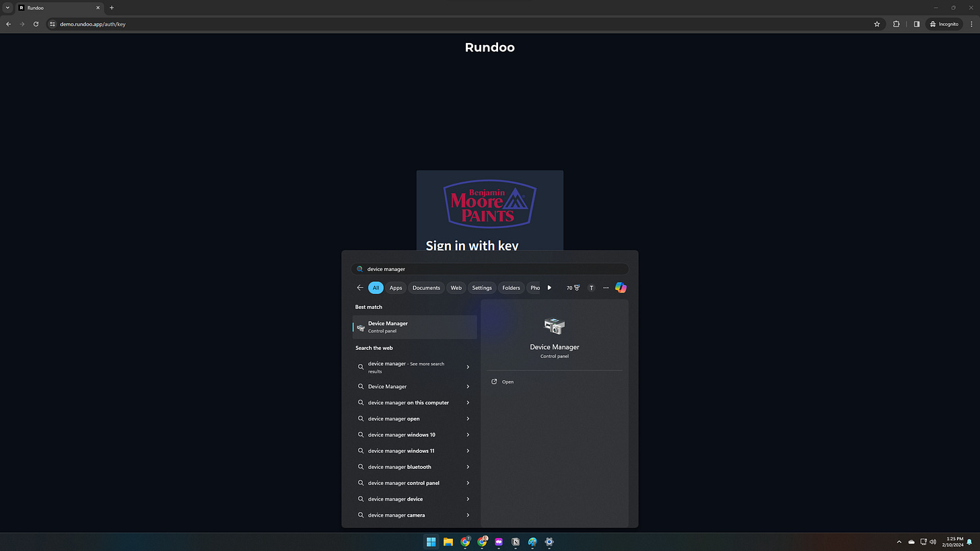This screenshot has height=551, width=980.
Task: Search web for 'device manager camera'
Action: pyautogui.click(x=414, y=515)
